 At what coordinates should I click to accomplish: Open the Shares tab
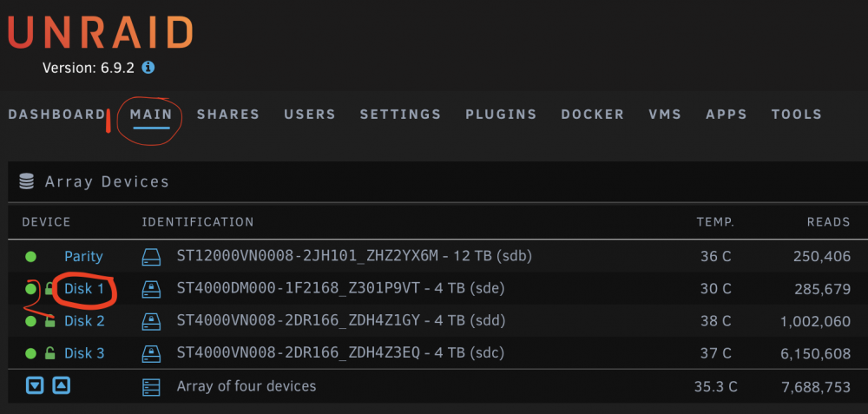click(x=228, y=115)
